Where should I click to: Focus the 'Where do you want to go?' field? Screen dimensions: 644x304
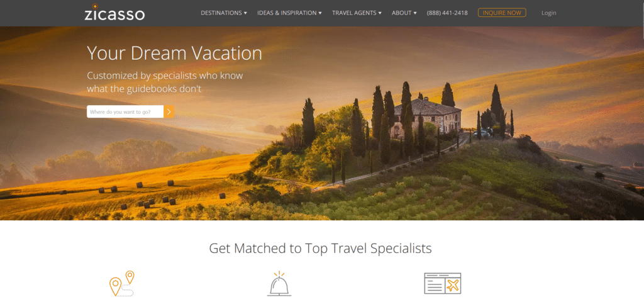pos(125,112)
